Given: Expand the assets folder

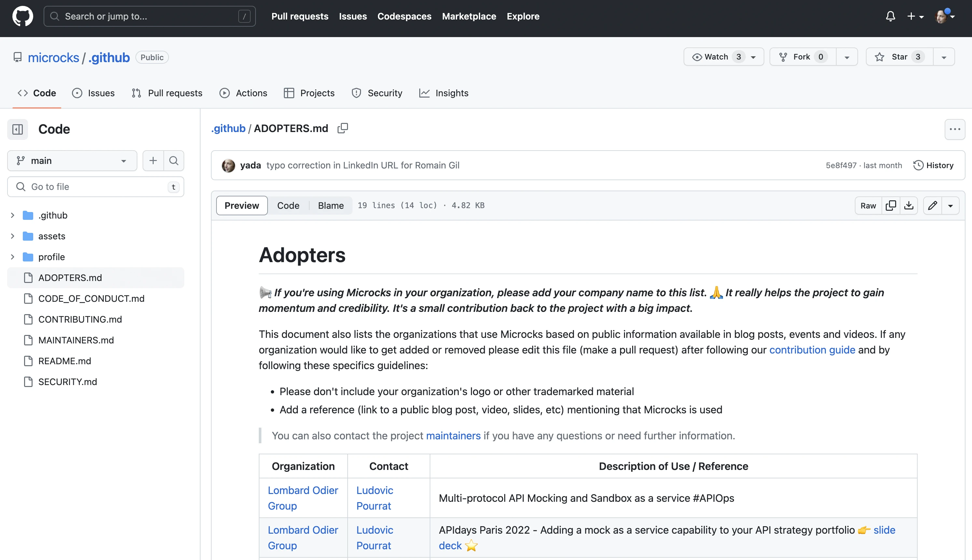Looking at the screenshot, I should [x=13, y=236].
